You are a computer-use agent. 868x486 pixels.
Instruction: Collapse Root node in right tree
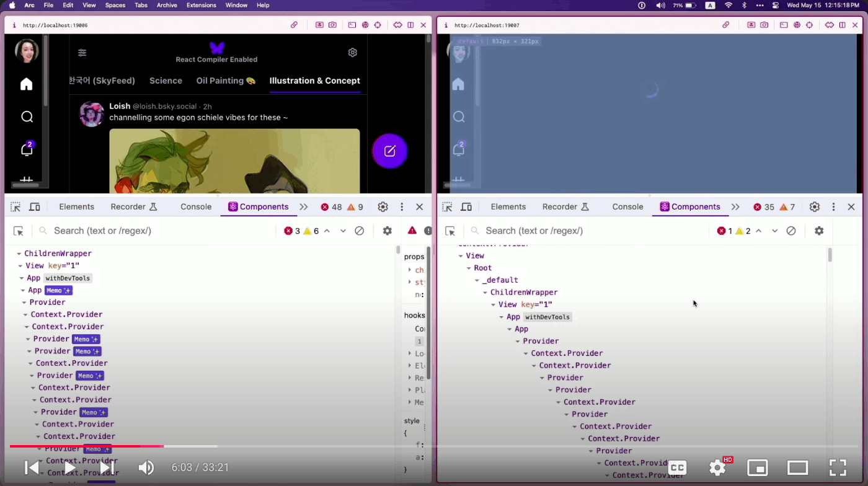click(x=469, y=268)
